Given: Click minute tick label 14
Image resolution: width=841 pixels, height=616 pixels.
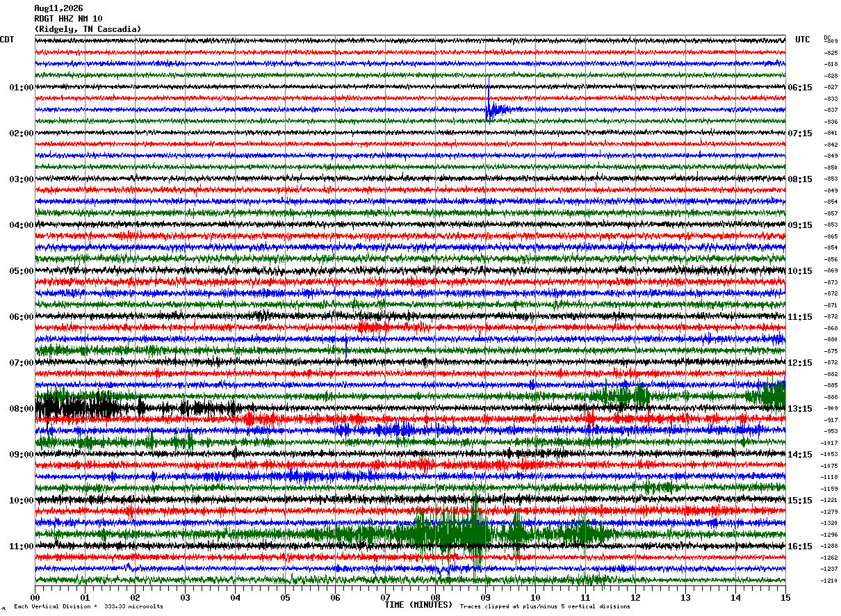Looking at the screenshot, I should (x=735, y=597).
